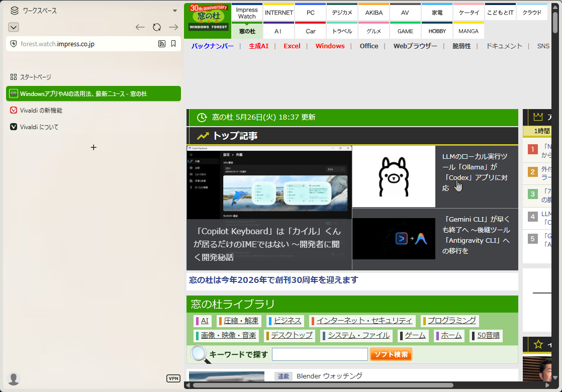Click the Office category link
The height and width of the screenshot is (392, 562).
(x=369, y=46)
